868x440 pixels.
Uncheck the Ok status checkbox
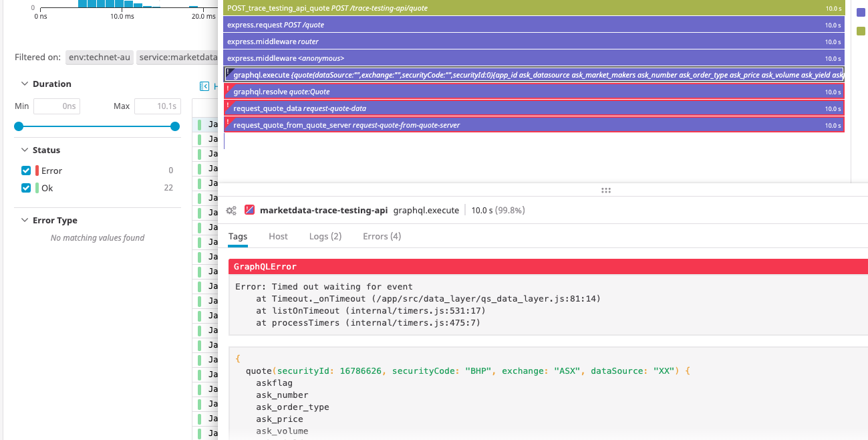[x=26, y=188]
